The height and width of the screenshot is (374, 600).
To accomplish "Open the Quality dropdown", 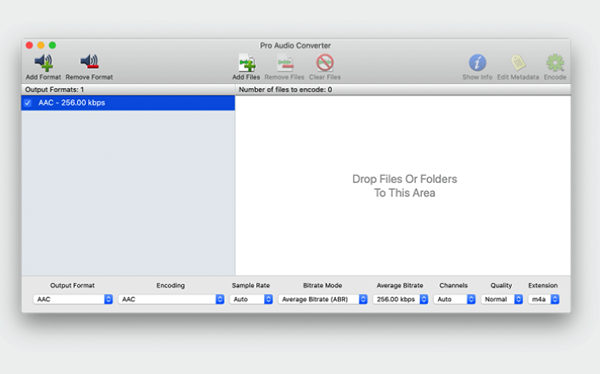I will [x=502, y=299].
